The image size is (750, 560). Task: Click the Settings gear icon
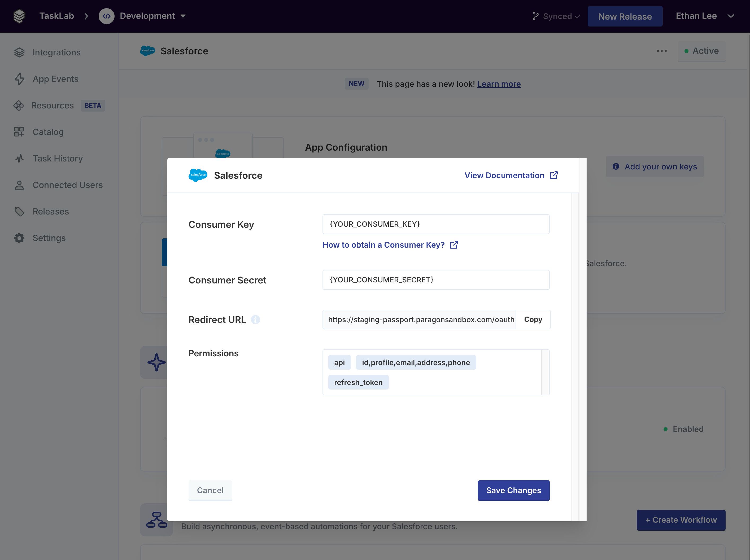coord(19,238)
